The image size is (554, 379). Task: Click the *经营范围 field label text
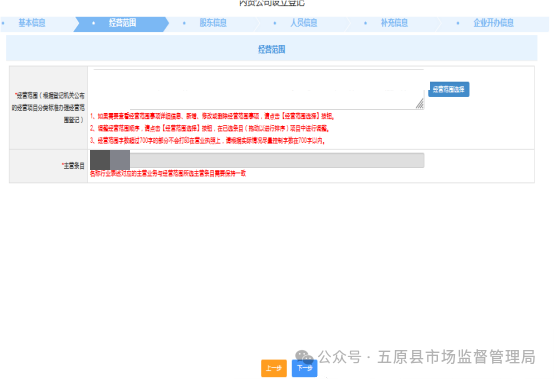pyautogui.click(x=48, y=108)
